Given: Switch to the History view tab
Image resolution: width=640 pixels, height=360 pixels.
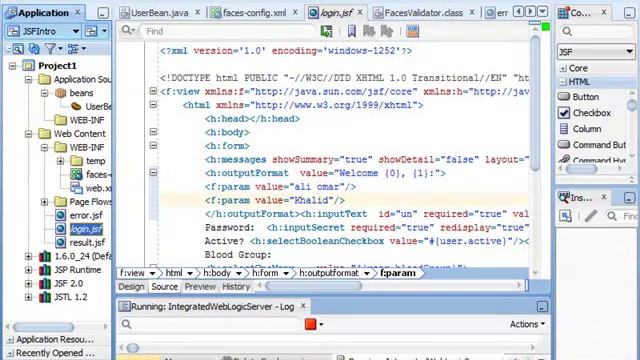Looking at the screenshot, I should 236,287.
